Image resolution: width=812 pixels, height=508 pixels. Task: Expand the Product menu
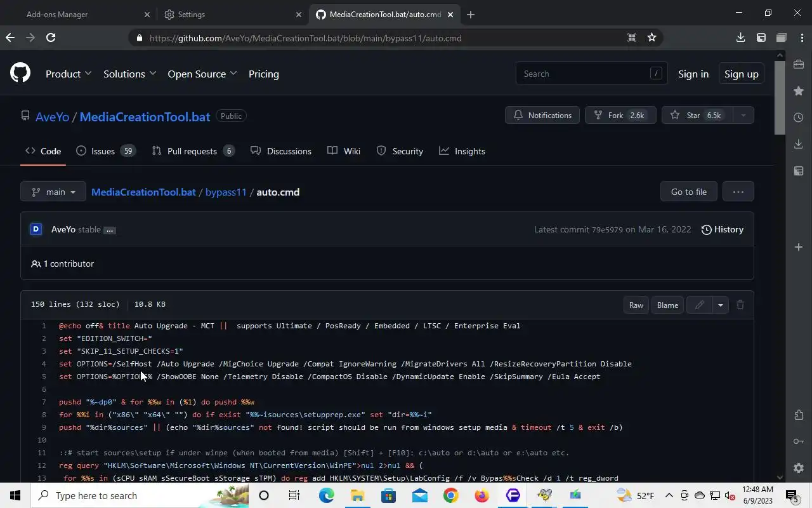coord(69,74)
